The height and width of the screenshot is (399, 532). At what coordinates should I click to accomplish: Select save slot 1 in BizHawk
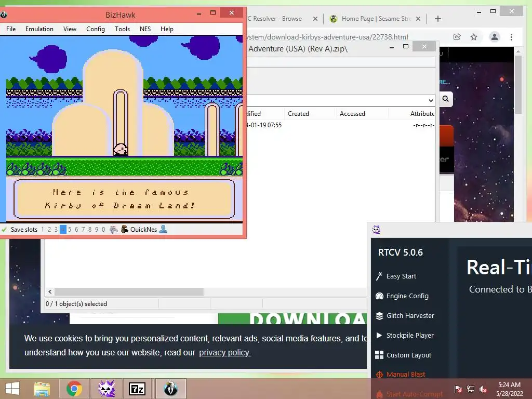pyautogui.click(x=43, y=229)
